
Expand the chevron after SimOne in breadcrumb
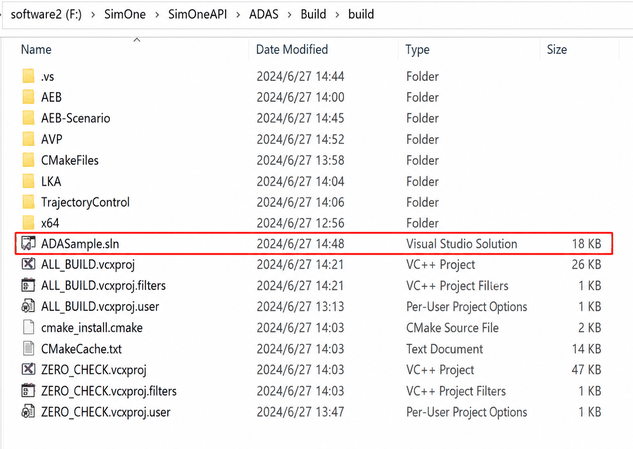(157, 15)
